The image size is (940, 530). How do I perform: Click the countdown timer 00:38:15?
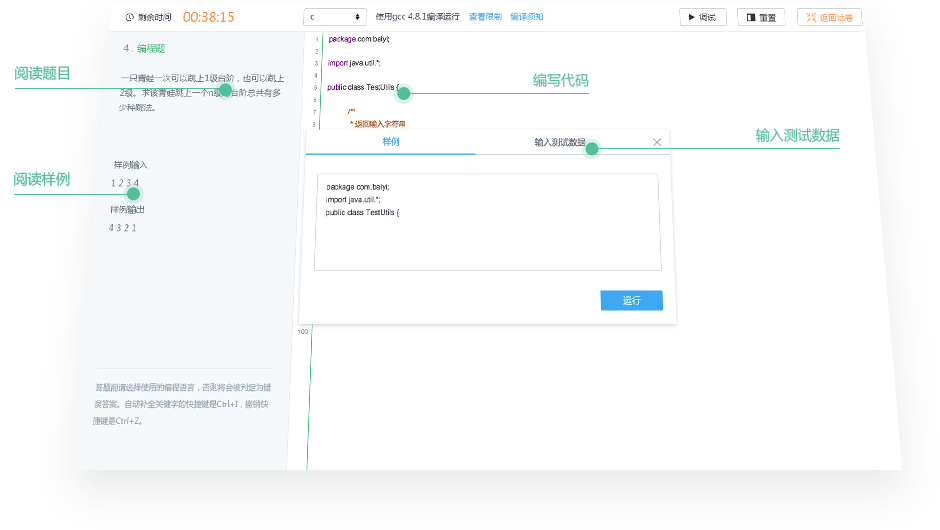[x=208, y=17]
